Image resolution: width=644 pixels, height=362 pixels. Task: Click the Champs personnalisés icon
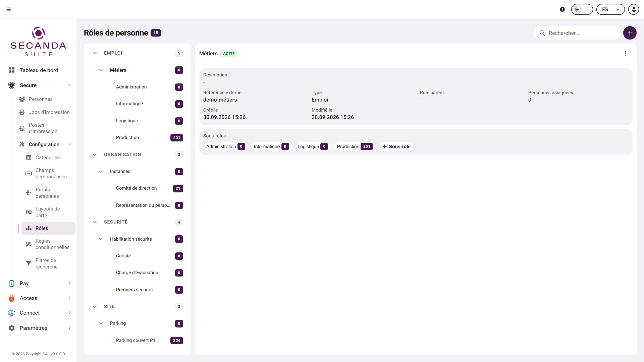pyautogui.click(x=29, y=173)
